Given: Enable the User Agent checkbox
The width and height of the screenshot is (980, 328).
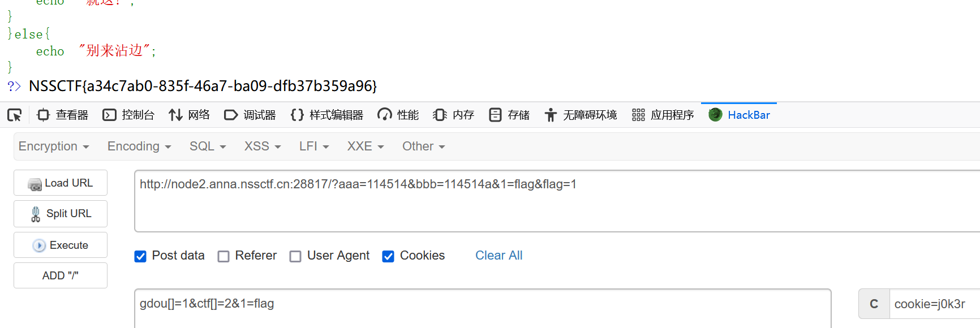Looking at the screenshot, I should (295, 256).
